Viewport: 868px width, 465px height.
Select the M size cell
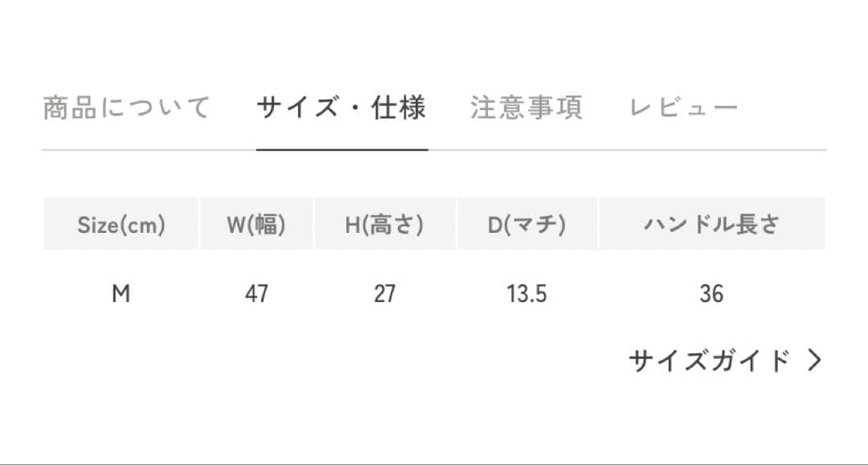pyautogui.click(x=122, y=294)
